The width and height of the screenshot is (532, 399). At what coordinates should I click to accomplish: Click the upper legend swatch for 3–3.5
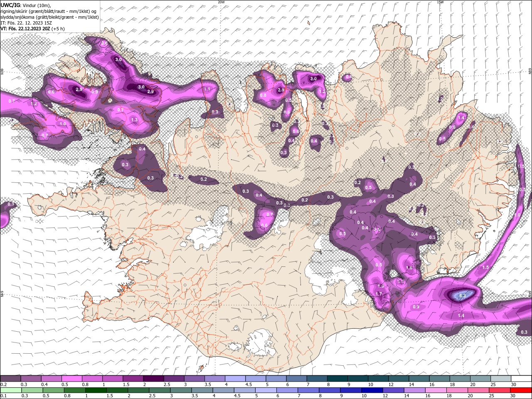[x=195, y=379]
